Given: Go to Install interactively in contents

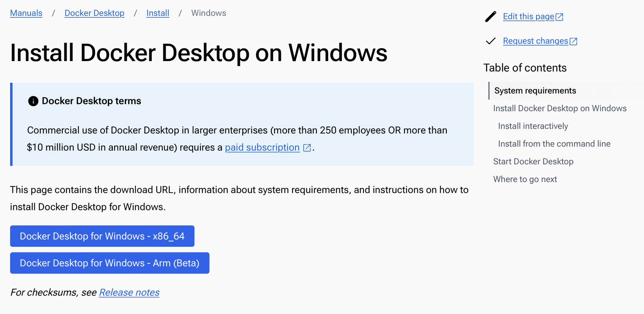Looking at the screenshot, I should [533, 126].
